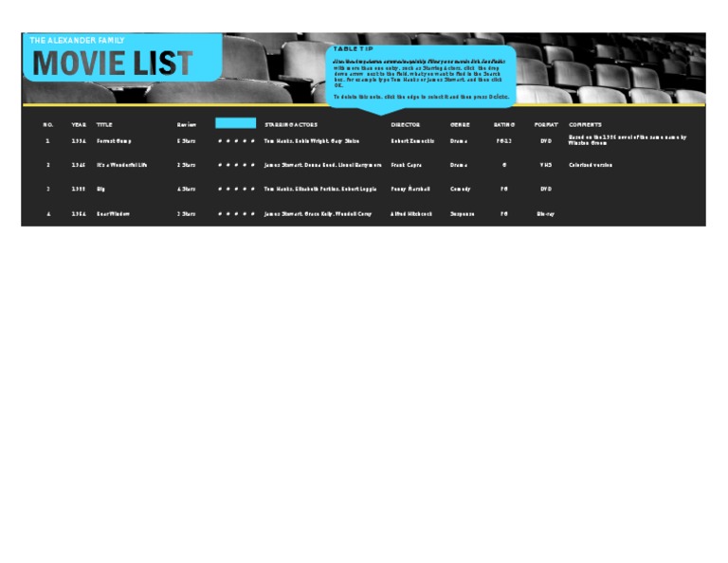Click director Frank Capra
This screenshot has width=728, height=563.
coord(407,165)
